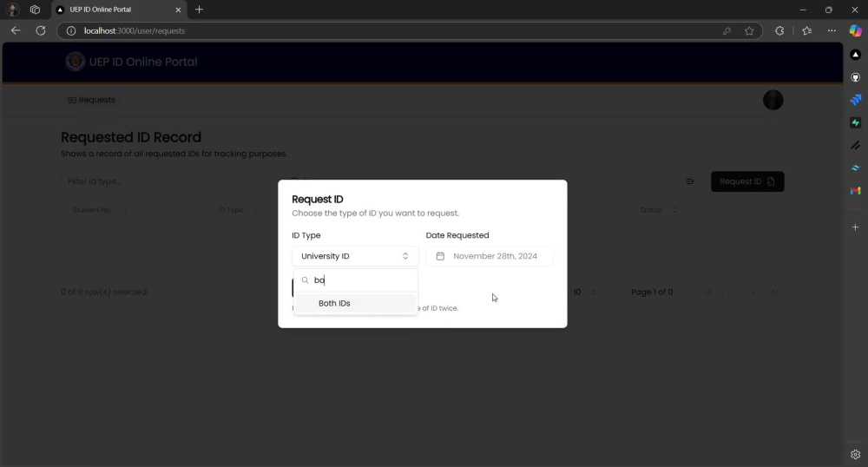The width and height of the screenshot is (868, 467).
Task: Click the UEP ID Online Portal title
Action: pos(143,62)
